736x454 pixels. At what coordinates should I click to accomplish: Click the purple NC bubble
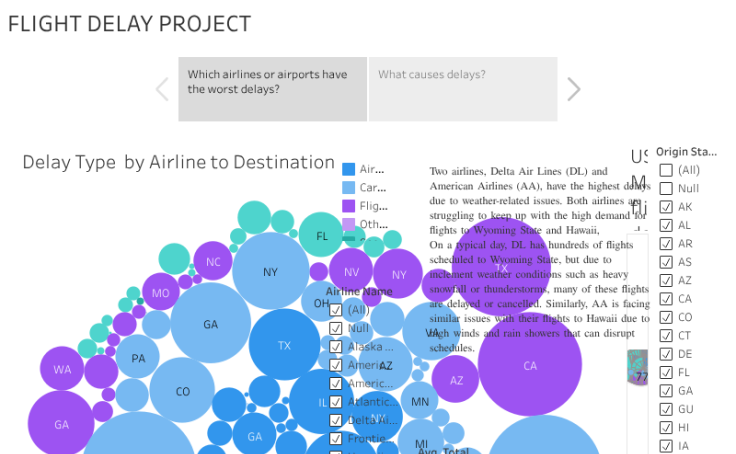(213, 262)
